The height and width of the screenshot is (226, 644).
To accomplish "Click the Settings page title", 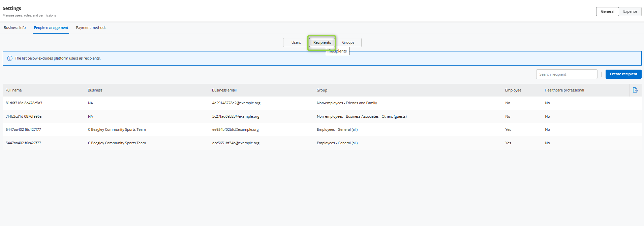I will point(12,8).
